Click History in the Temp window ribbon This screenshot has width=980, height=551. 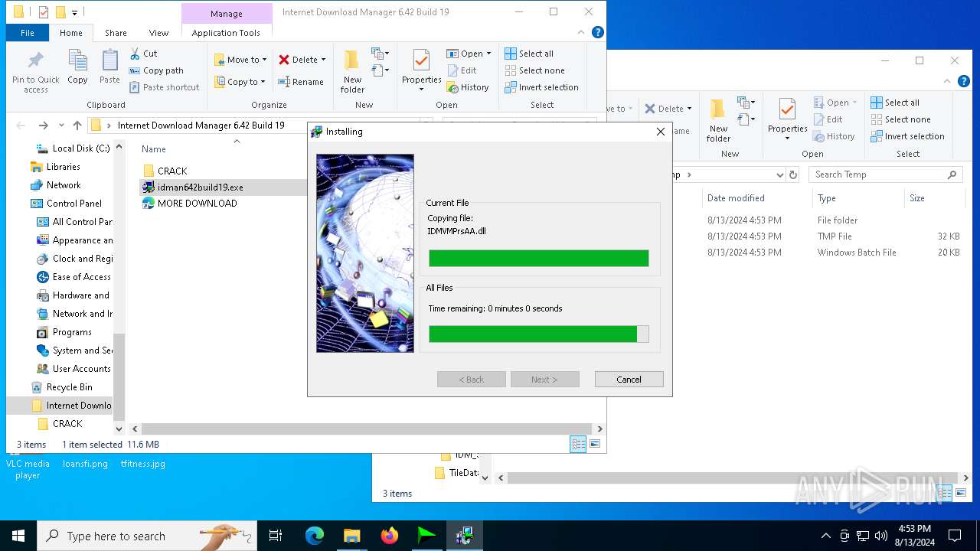point(834,136)
